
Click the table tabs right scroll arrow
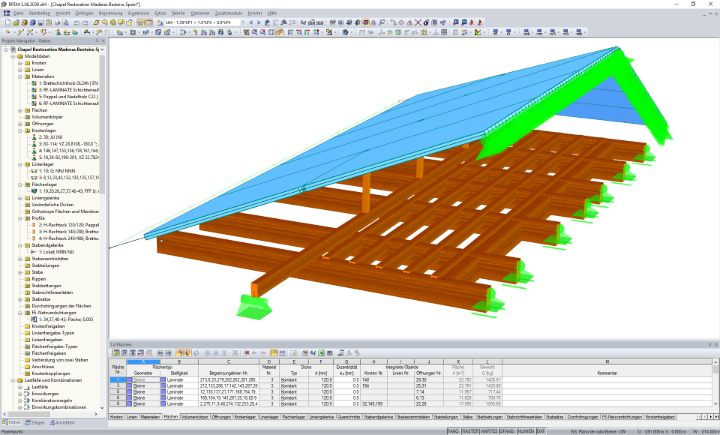point(710,417)
